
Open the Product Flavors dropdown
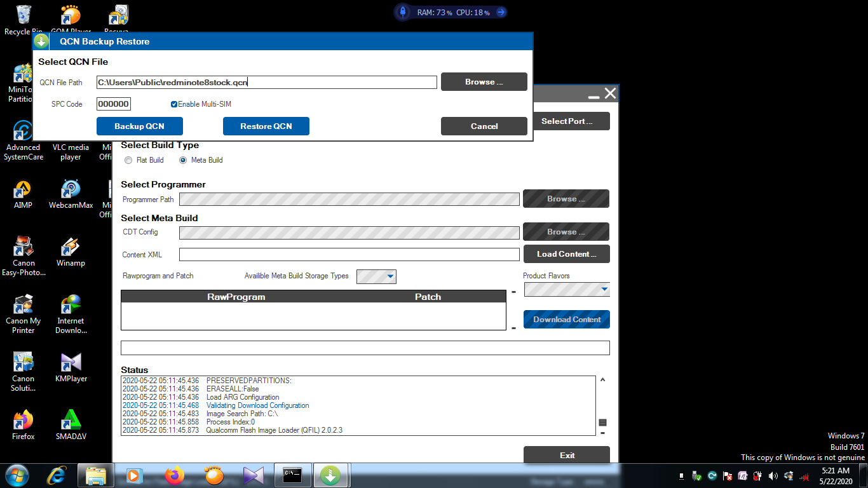pos(567,289)
